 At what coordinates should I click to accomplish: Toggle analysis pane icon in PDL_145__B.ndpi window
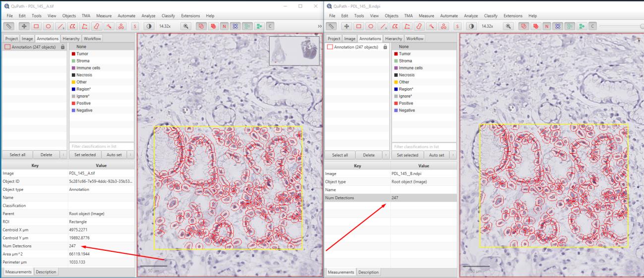[x=331, y=25]
